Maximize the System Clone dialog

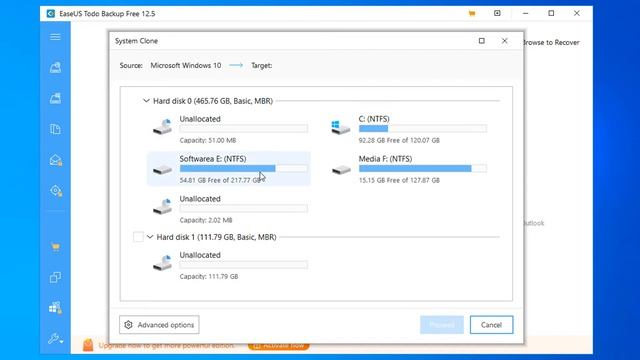482,41
